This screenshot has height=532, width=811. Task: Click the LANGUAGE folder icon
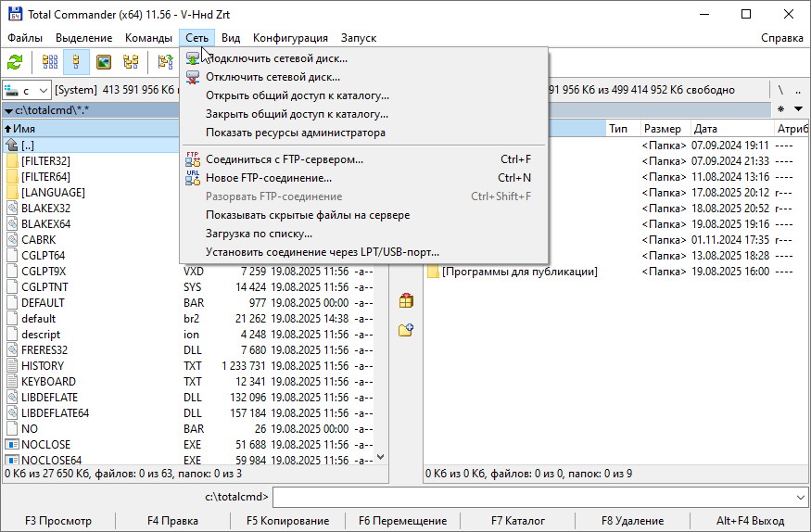point(12,193)
